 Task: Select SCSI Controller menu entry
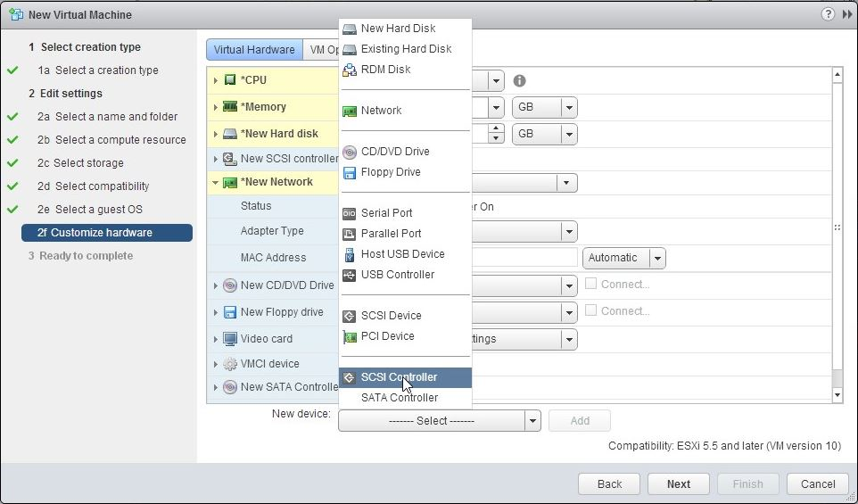405,377
